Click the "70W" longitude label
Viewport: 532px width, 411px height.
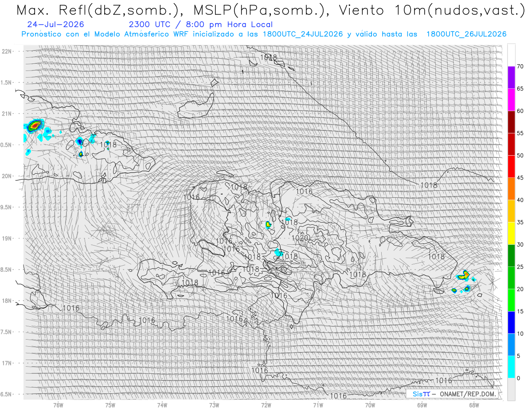pos(370,404)
